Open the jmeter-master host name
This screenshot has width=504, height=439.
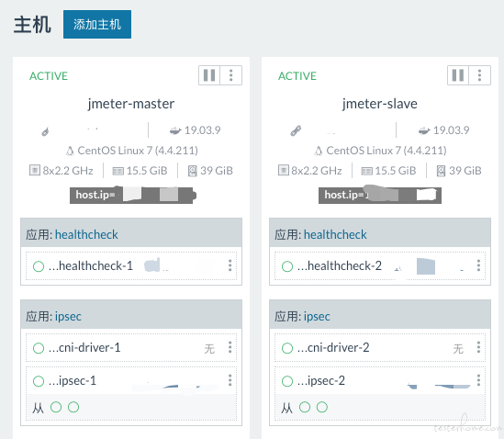point(131,104)
